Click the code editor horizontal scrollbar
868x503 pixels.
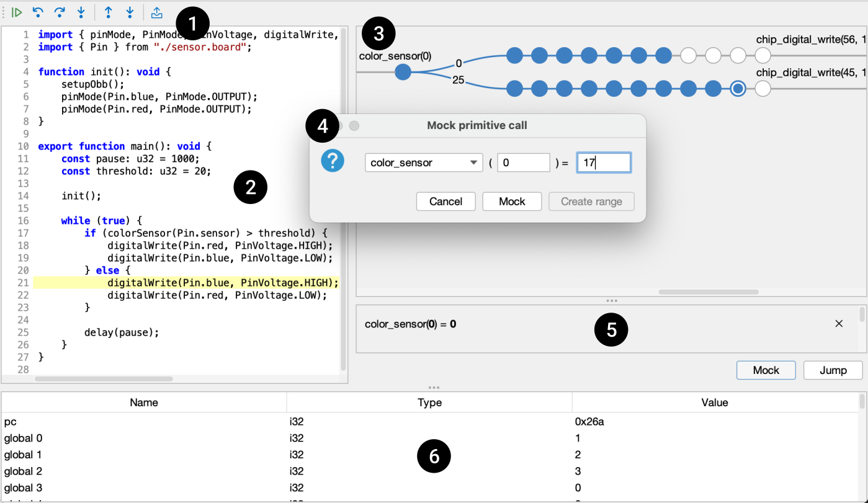(104, 378)
